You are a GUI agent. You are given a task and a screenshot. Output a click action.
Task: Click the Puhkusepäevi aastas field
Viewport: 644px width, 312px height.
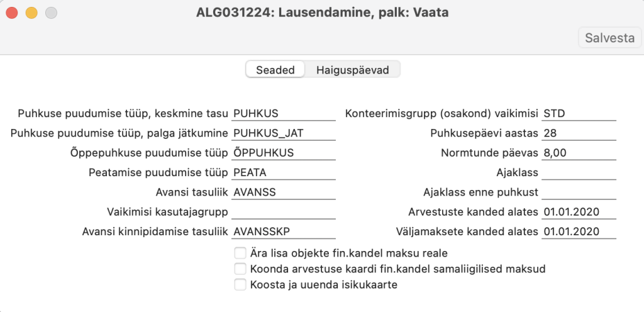click(x=579, y=133)
